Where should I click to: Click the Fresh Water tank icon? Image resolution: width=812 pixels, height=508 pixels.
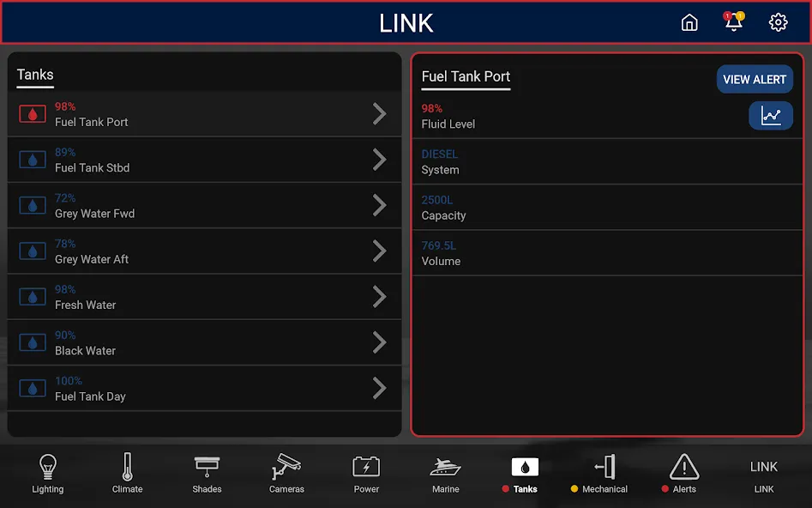click(x=33, y=297)
